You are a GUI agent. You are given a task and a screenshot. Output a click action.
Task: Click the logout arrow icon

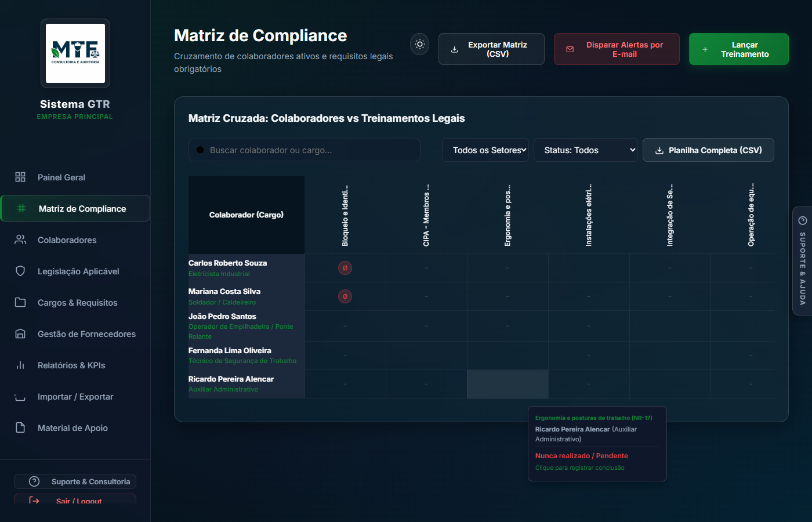(34, 501)
